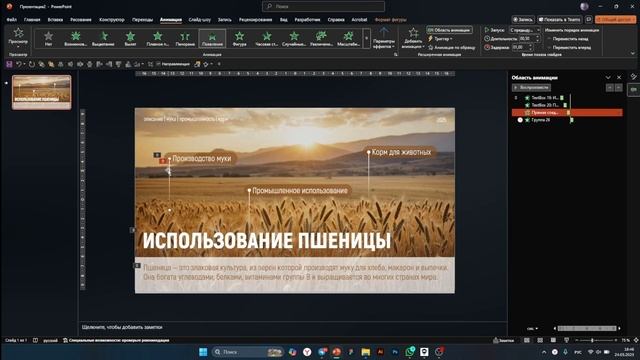Switch to slide sorter view icon

540,340
